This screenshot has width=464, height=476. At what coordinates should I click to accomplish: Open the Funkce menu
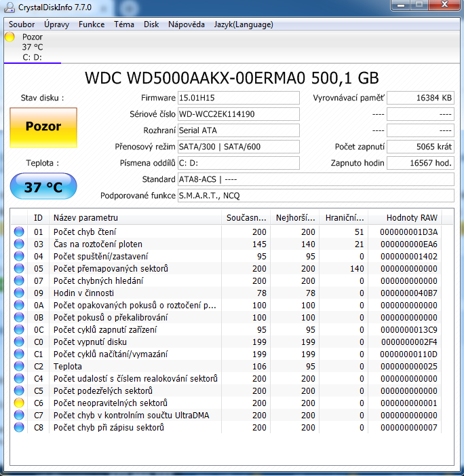point(92,24)
